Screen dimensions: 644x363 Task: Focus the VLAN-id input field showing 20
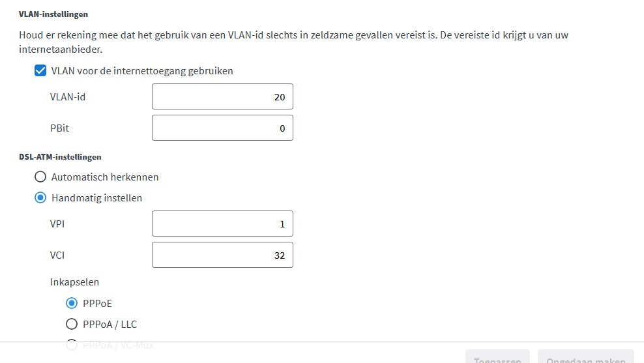pos(223,96)
